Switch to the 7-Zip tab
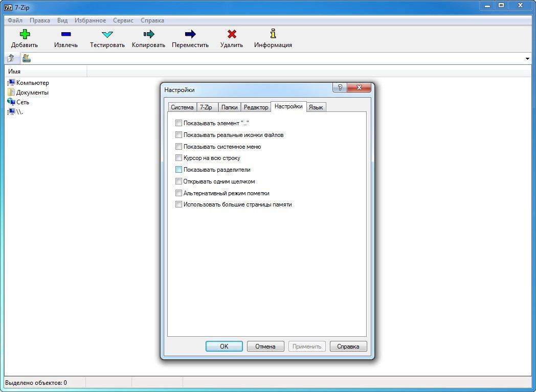The width and height of the screenshot is (536, 392). pyautogui.click(x=206, y=107)
